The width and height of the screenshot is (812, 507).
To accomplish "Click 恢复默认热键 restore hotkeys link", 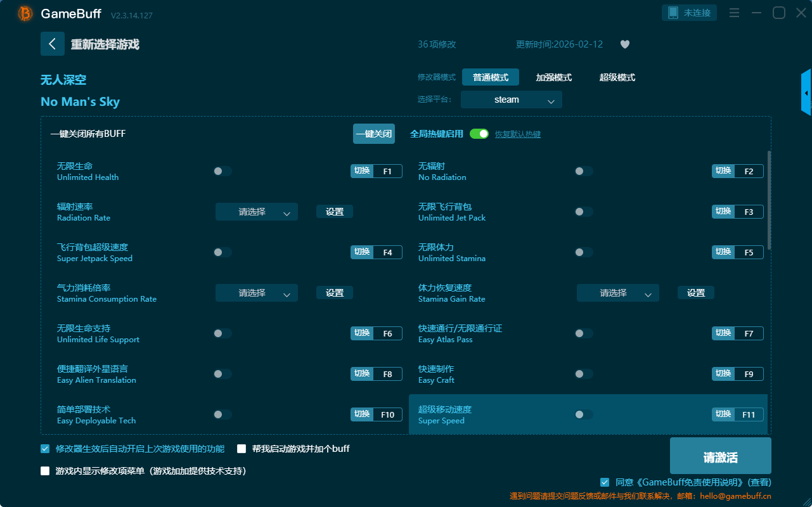I will click(x=517, y=134).
